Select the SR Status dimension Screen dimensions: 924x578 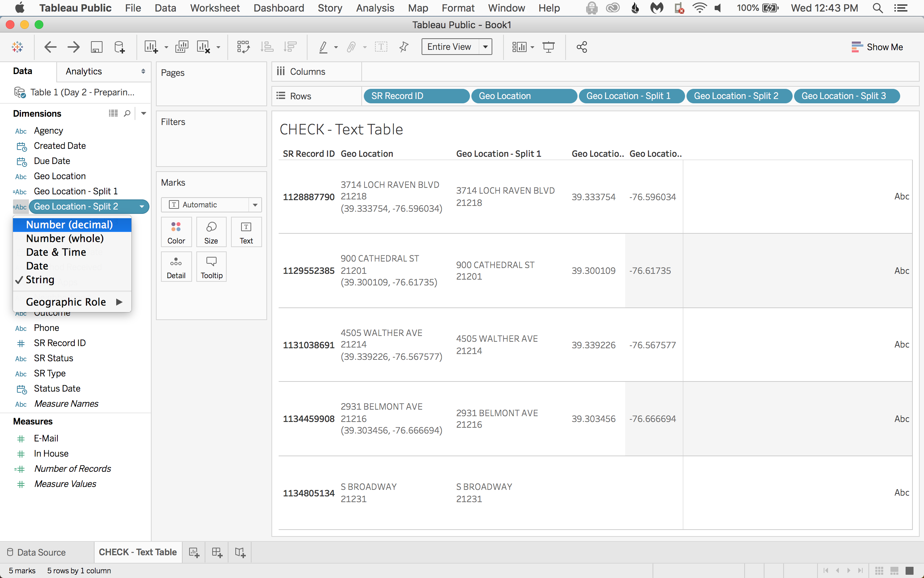click(53, 358)
